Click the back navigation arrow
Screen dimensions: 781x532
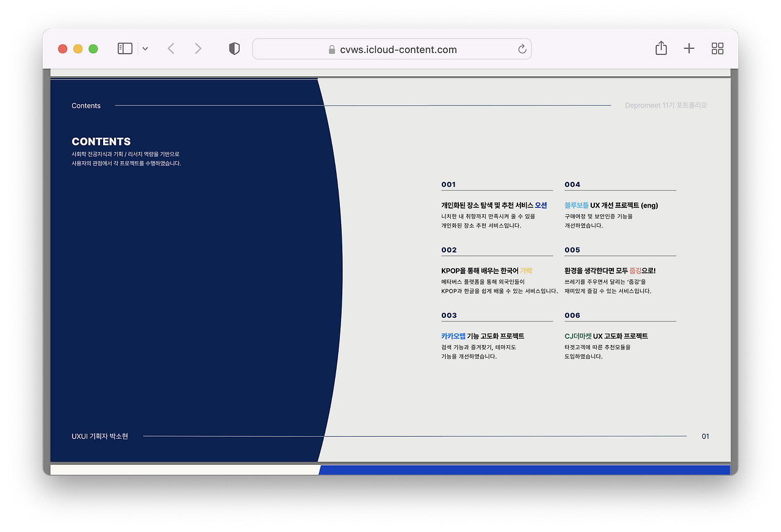[171, 48]
